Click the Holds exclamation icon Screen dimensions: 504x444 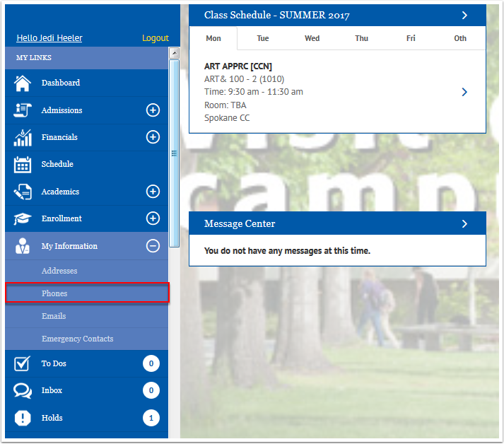[x=23, y=418]
